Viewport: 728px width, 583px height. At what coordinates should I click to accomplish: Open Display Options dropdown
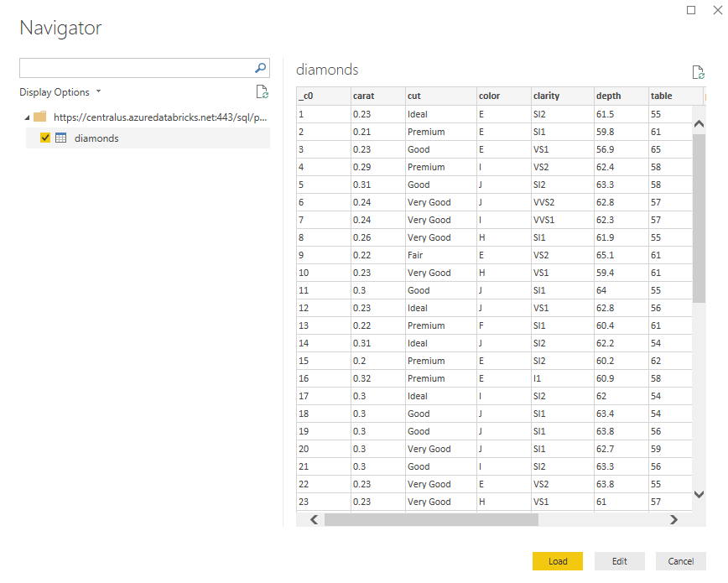(x=60, y=92)
